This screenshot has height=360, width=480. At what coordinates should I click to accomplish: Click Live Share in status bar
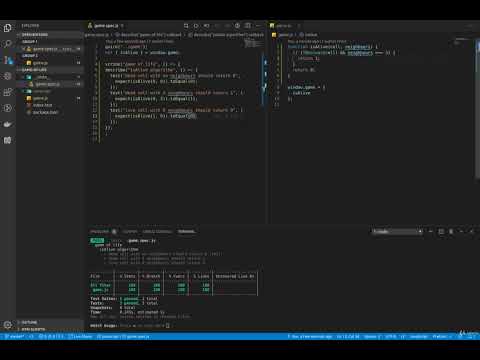tap(80, 336)
